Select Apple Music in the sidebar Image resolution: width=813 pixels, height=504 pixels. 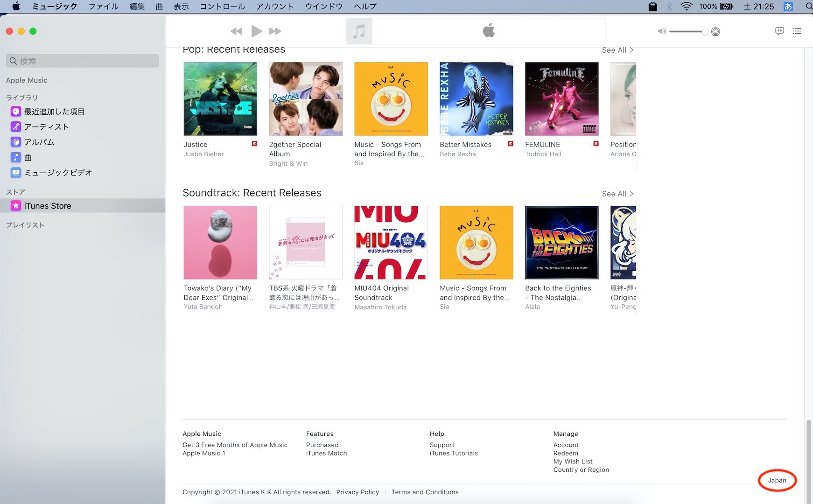[27, 80]
